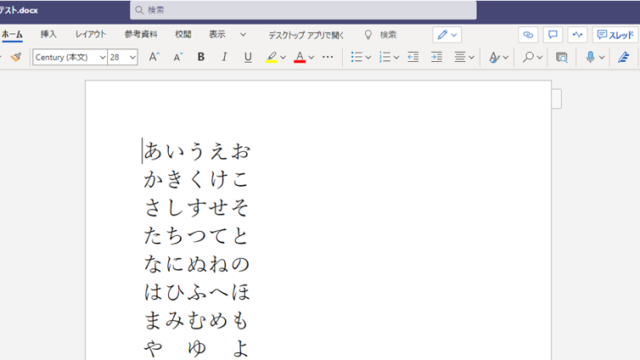Switch to the 表示 tab
The width and height of the screenshot is (640, 360).
pyautogui.click(x=217, y=35)
